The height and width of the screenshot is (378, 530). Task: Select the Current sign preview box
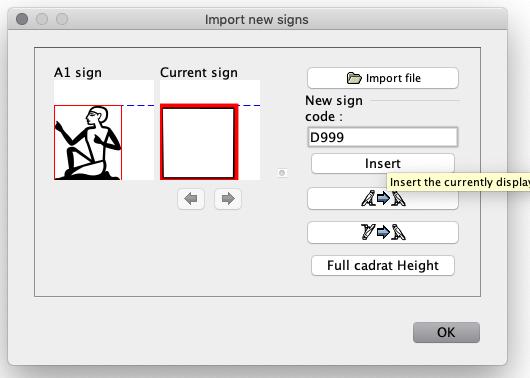coord(199,142)
